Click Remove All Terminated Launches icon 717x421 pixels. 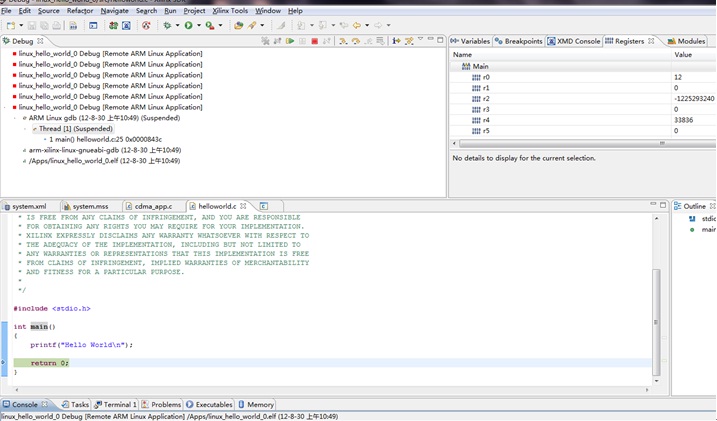click(265, 41)
